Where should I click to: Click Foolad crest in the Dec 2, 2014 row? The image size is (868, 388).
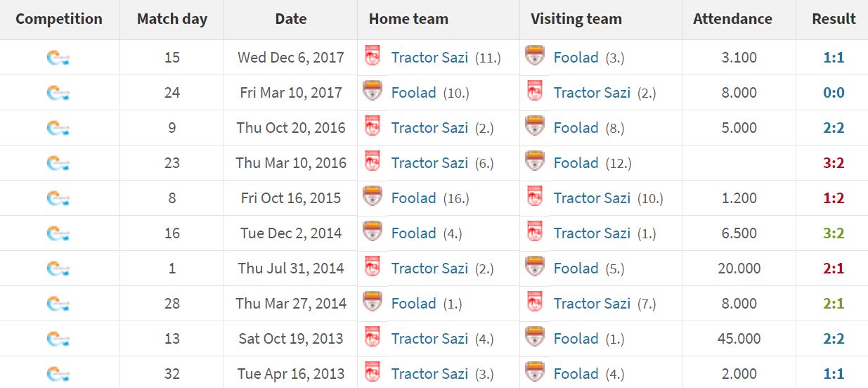click(372, 232)
